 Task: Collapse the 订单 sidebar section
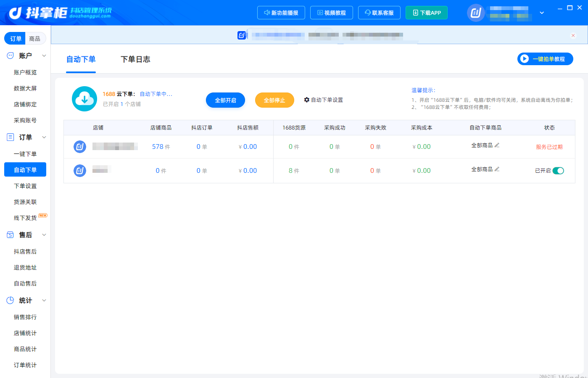point(44,137)
